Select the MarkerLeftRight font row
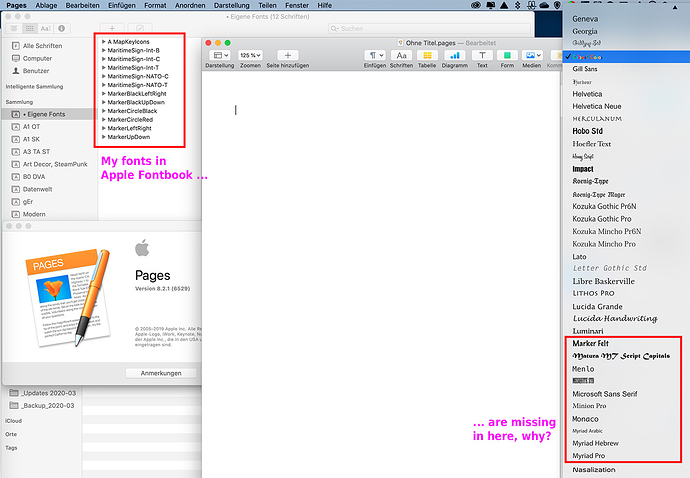 (129, 128)
